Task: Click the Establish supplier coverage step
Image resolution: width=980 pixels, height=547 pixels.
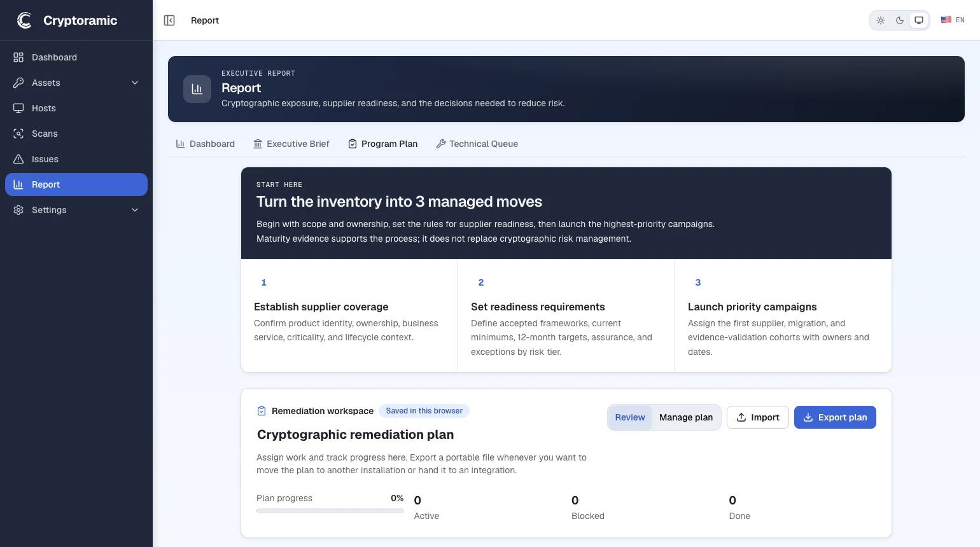Action: point(349,315)
